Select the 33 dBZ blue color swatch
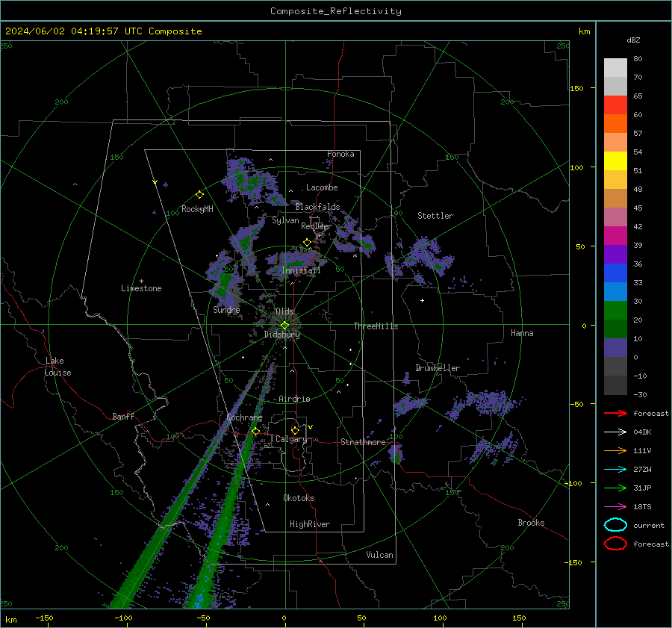The image size is (672, 628). (x=615, y=273)
